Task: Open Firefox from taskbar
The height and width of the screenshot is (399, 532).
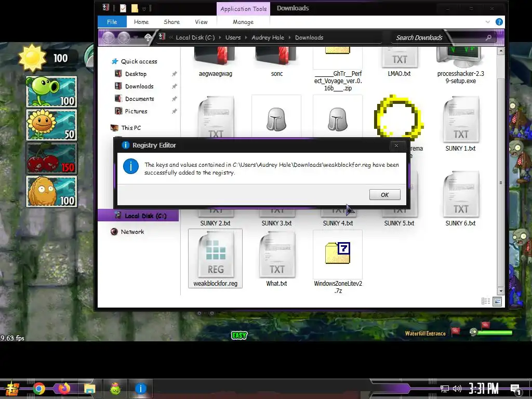Action: [x=64, y=389]
